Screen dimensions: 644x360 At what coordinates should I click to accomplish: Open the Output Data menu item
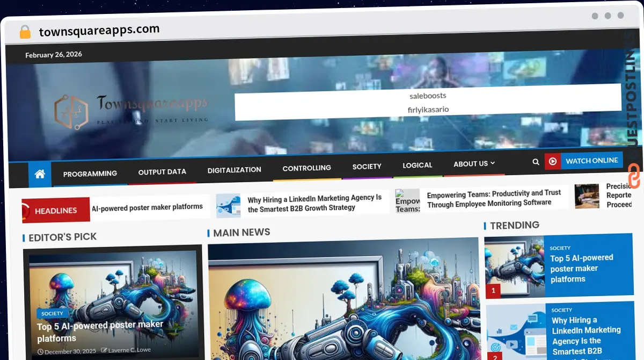coord(162,172)
